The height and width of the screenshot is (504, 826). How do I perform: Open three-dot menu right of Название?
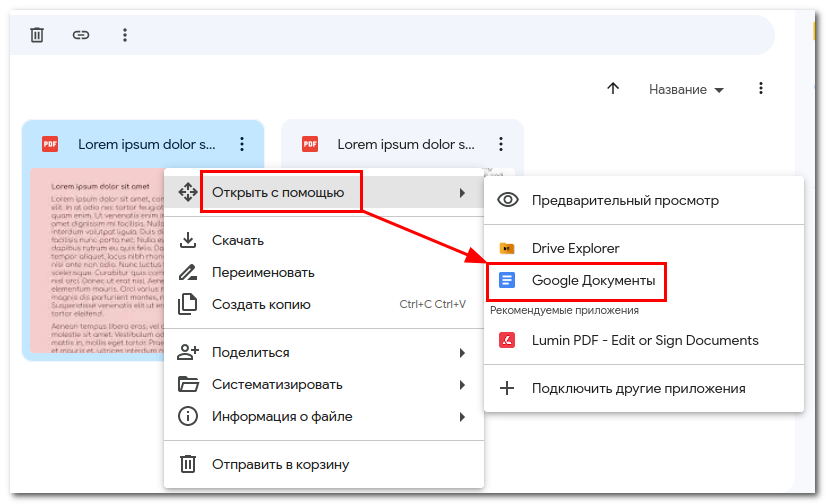(761, 88)
